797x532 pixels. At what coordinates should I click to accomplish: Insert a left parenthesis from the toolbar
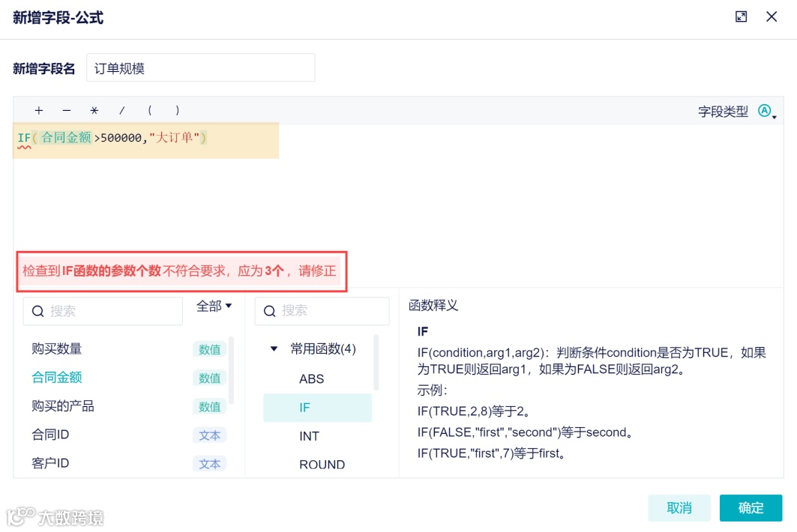(149, 110)
